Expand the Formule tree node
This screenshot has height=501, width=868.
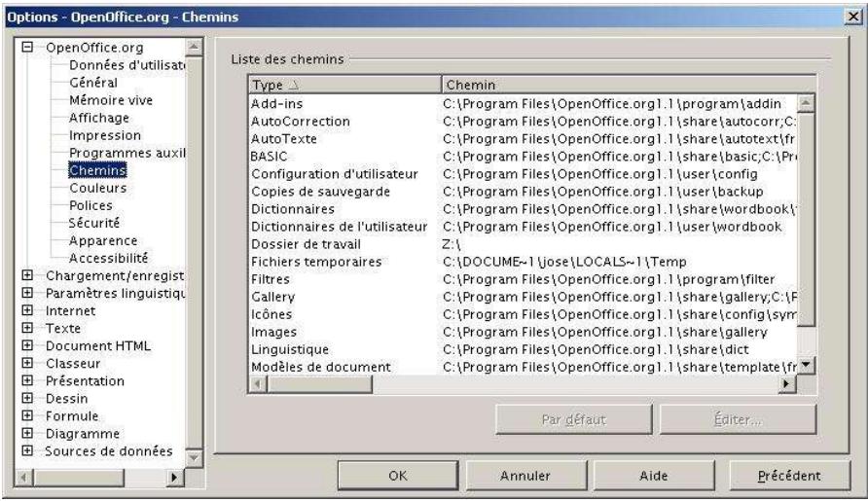[x=27, y=415]
